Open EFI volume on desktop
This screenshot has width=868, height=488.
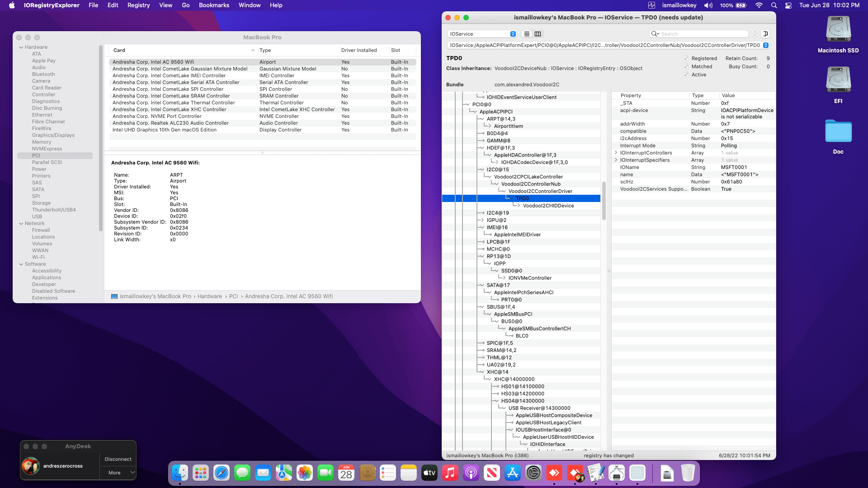[x=838, y=85]
